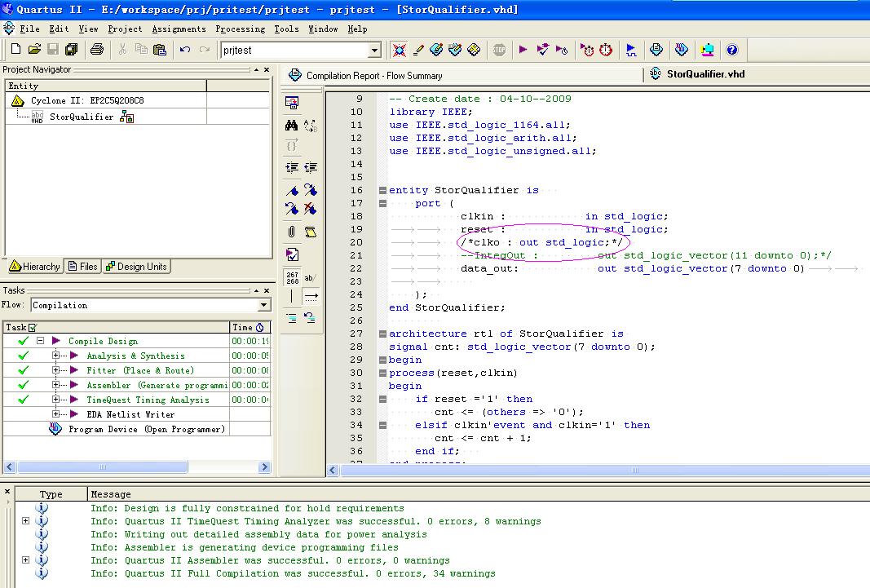Click the Settings pencil icon in toolbar
Screen dimensions: 870x588
pyautogui.click(x=418, y=50)
